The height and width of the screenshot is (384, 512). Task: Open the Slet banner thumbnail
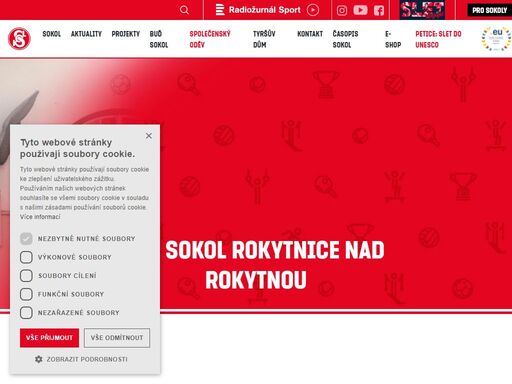tap(422, 10)
